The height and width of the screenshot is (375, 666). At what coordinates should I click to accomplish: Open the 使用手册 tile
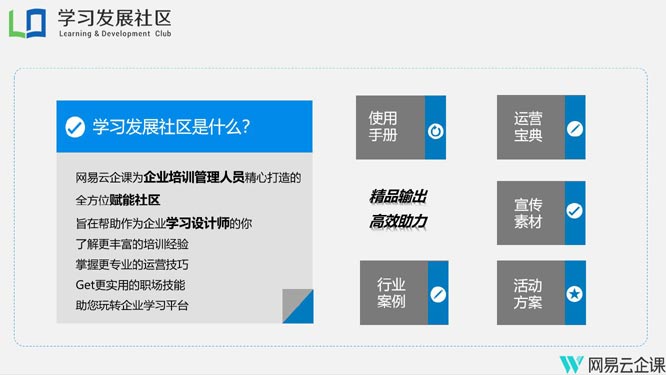(x=401, y=127)
